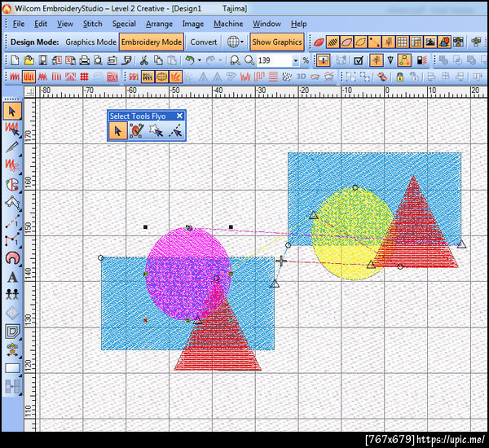
Task: Toggle Show Outlines pink leaf button
Action: click(346, 42)
